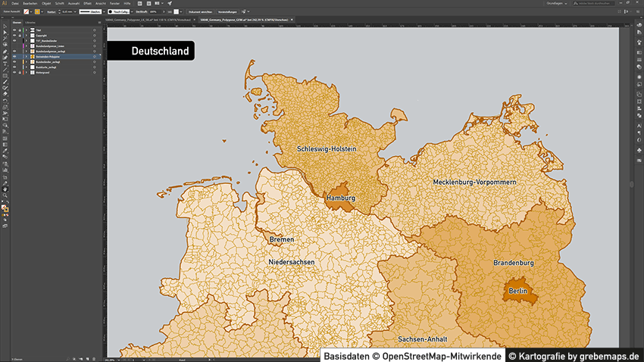Toggle visibility of Gemeinden-Polygone layer

click(x=13, y=56)
